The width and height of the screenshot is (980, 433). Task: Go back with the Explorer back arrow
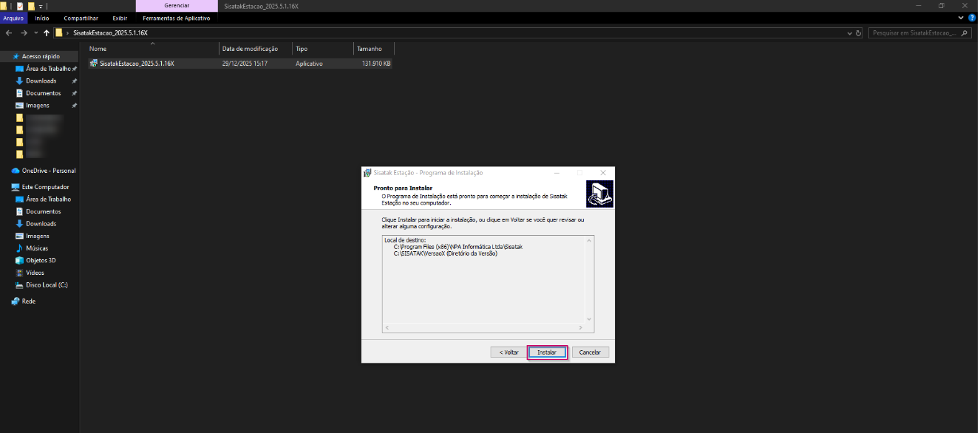[x=9, y=33]
